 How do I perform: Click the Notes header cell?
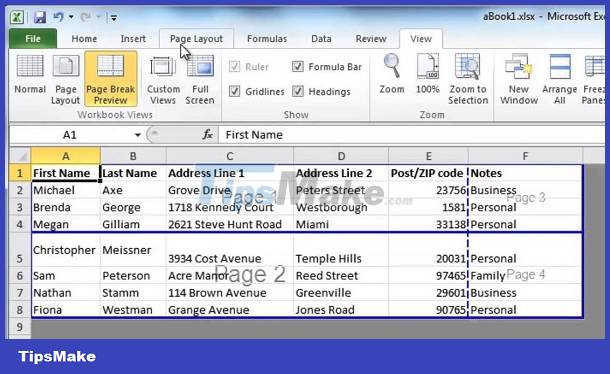coord(525,173)
